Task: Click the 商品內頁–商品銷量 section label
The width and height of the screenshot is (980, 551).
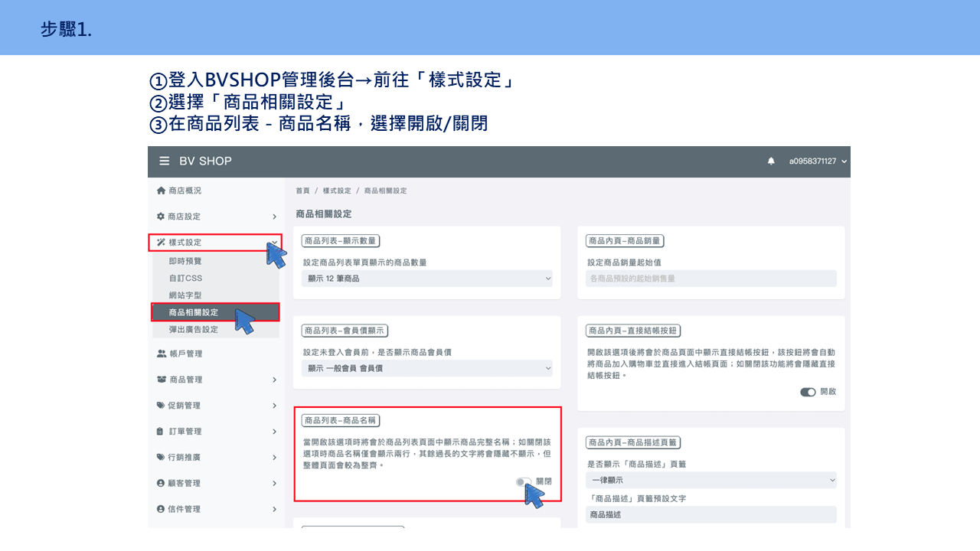Action: (625, 240)
